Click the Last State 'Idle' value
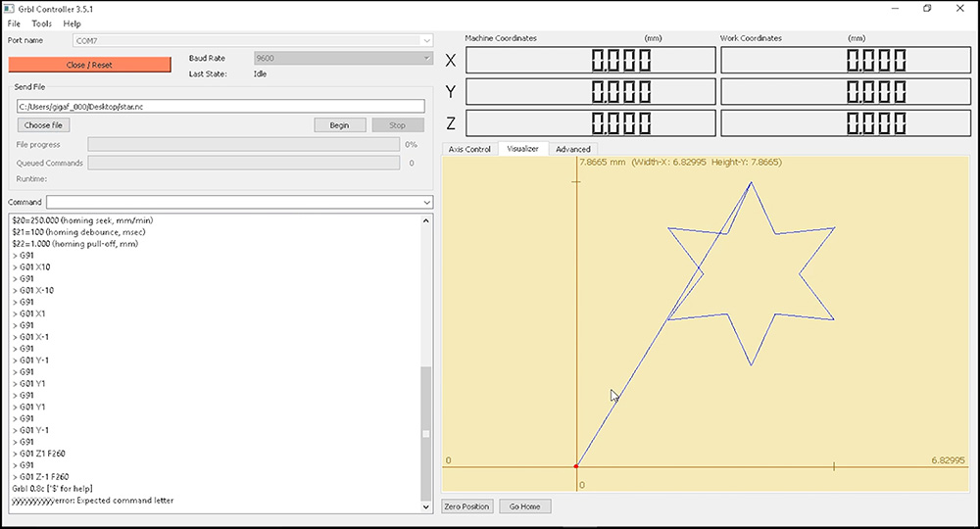This screenshot has height=529, width=980. pyautogui.click(x=260, y=74)
